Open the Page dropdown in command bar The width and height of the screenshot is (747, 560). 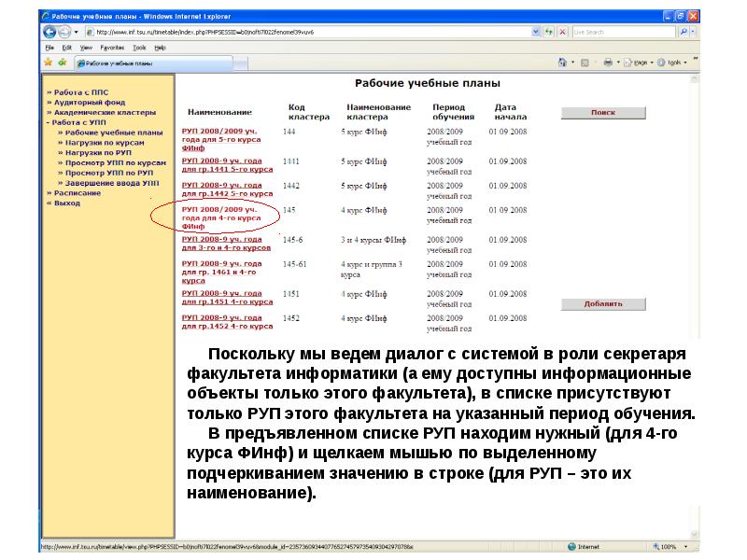640,63
